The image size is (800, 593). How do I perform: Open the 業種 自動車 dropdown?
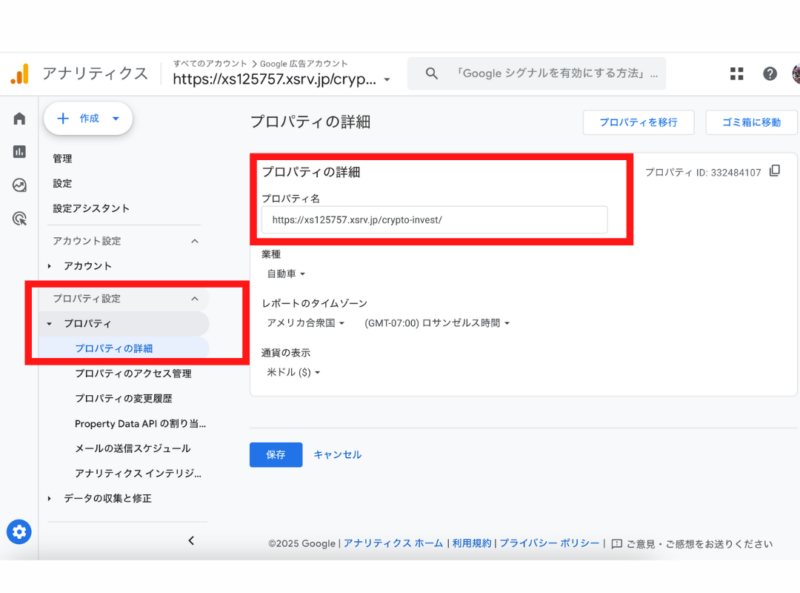click(x=286, y=274)
